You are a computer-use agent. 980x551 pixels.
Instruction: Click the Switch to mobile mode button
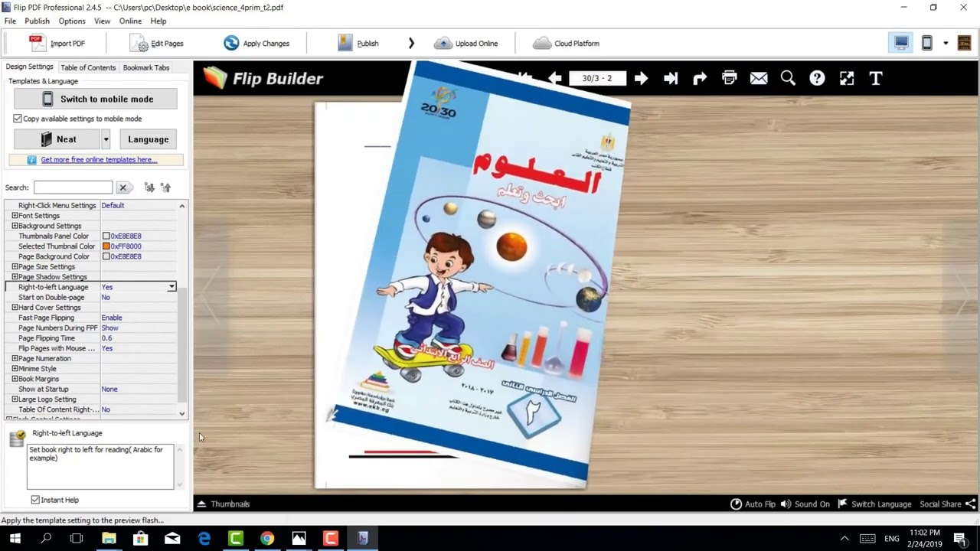coord(96,99)
